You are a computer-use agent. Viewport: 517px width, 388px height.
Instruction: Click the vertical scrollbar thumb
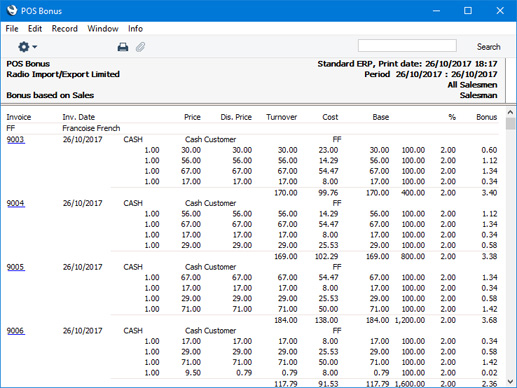point(510,123)
